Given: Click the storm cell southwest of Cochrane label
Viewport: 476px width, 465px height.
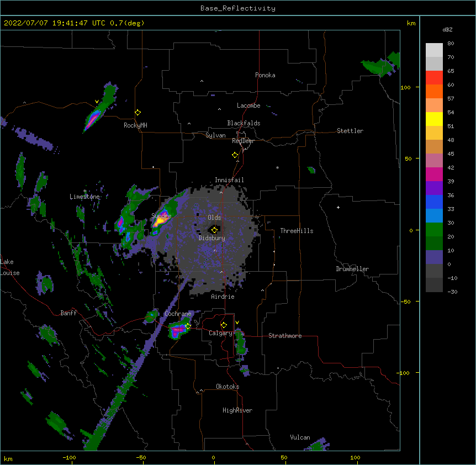Looking at the screenshot, I should coord(178,331).
